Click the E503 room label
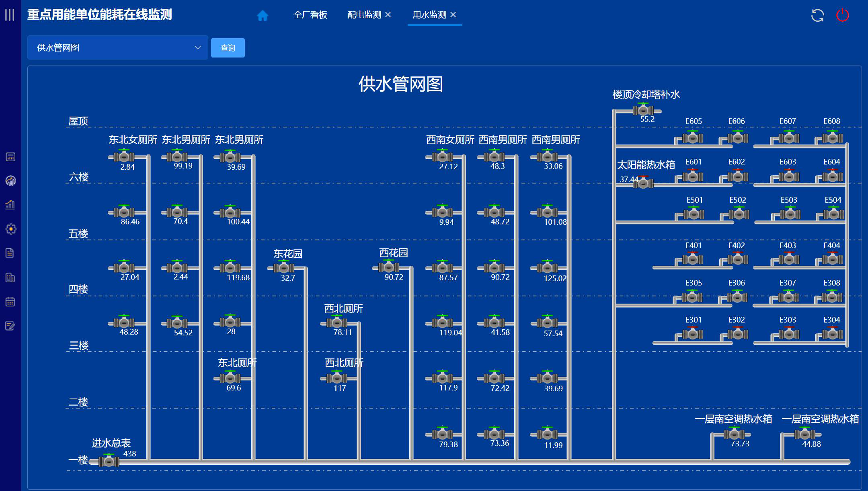The height and width of the screenshot is (491, 868). (x=789, y=200)
